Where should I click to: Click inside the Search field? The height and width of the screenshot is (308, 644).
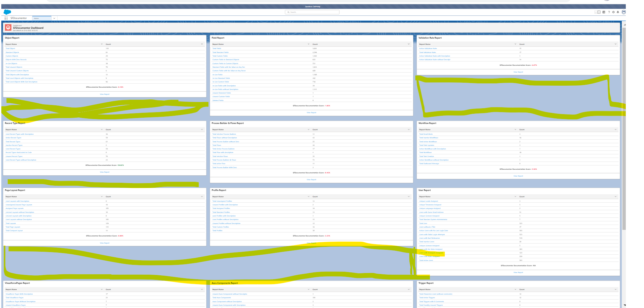pyautogui.click(x=312, y=12)
